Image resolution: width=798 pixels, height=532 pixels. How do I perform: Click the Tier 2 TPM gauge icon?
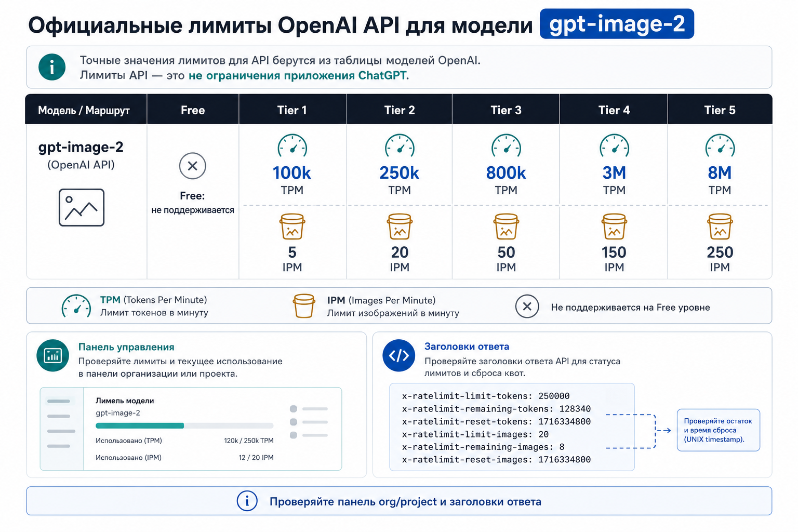click(400, 147)
